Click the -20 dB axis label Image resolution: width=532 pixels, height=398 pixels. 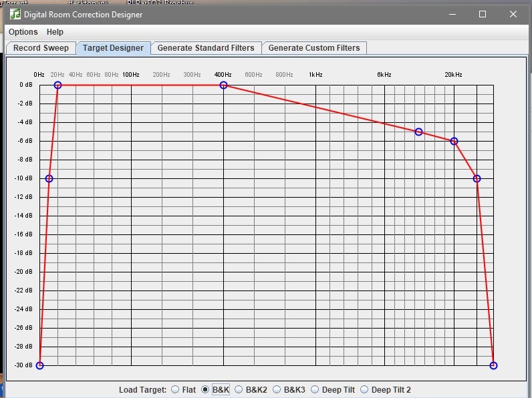pyautogui.click(x=23, y=272)
